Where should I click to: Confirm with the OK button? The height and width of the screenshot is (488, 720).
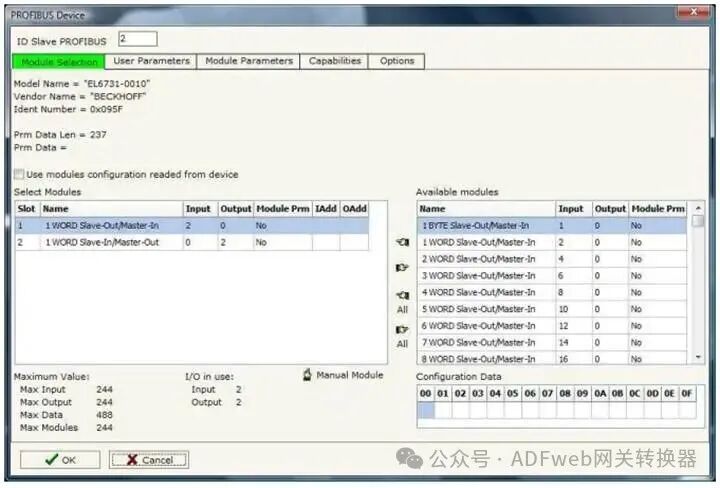(60, 460)
